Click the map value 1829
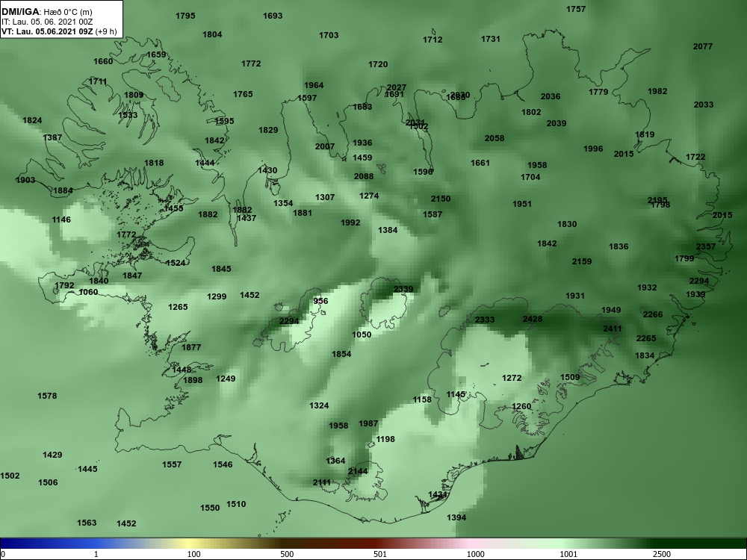The image size is (747, 560). 268,130
